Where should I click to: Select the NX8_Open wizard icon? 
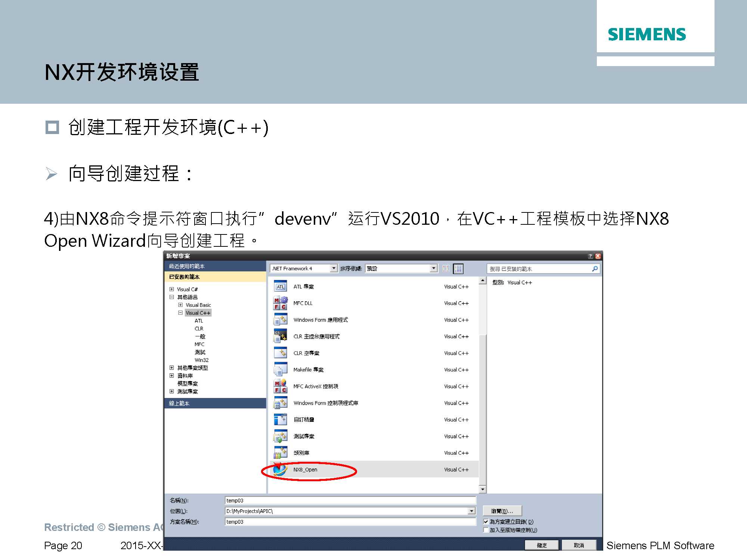click(x=280, y=469)
